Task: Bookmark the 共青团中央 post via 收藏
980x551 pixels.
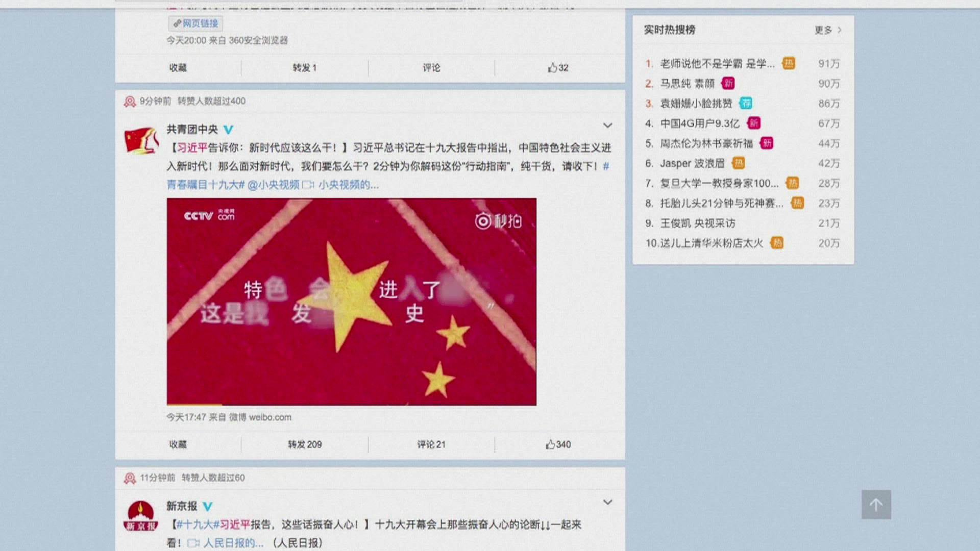Action: [178, 444]
